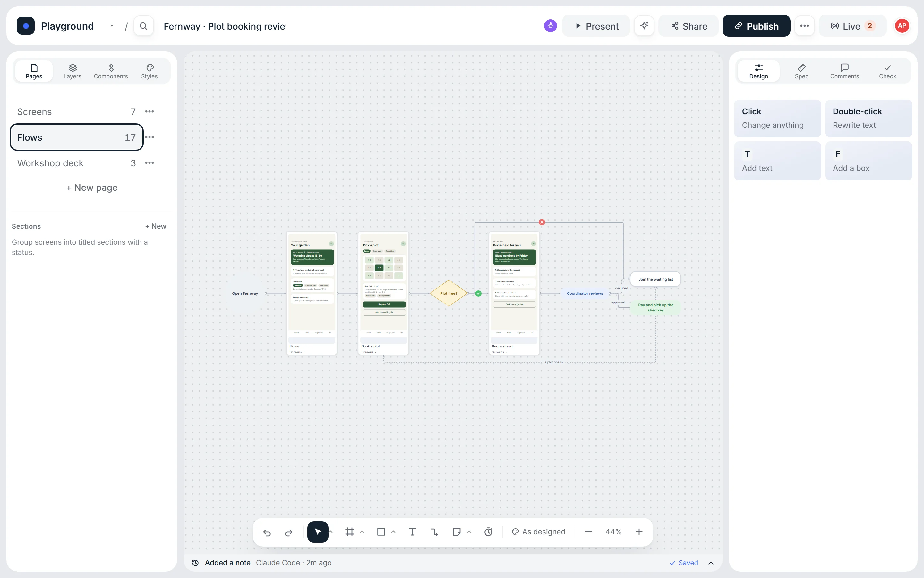924x578 pixels.
Task: Select the Plot free? decision diamond
Action: (x=449, y=293)
